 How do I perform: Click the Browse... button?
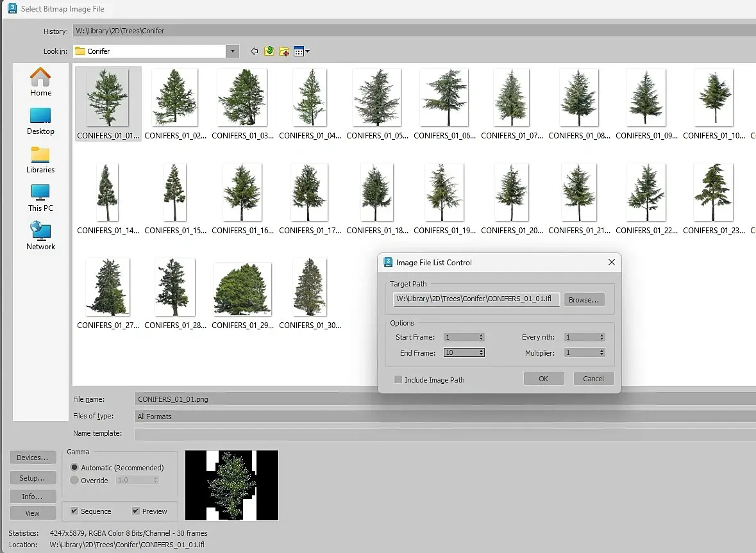point(584,299)
